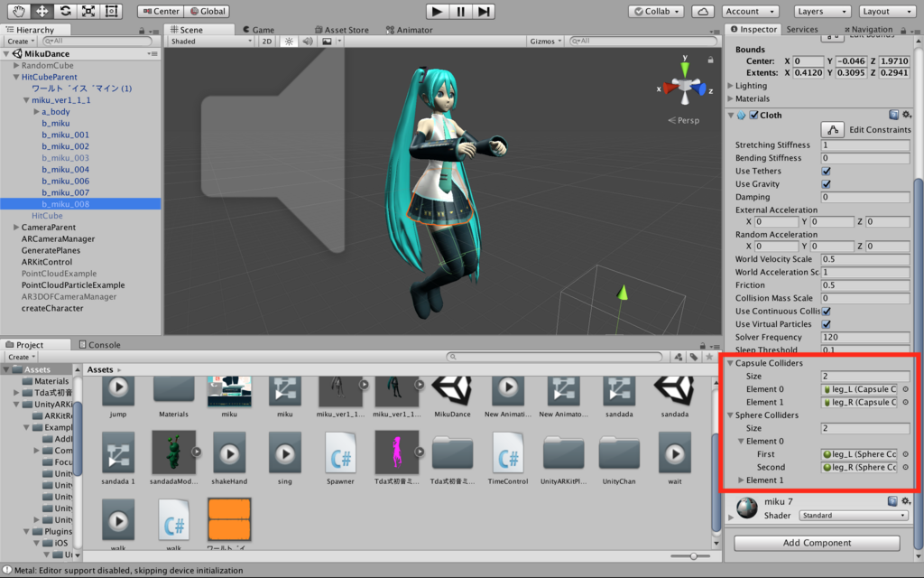Open jump animation asset
924x578 pixels.
pos(118,390)
